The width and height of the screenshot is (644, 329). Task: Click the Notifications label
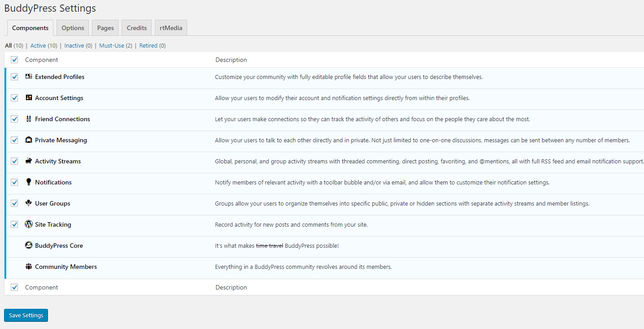[x=53, y=182]
